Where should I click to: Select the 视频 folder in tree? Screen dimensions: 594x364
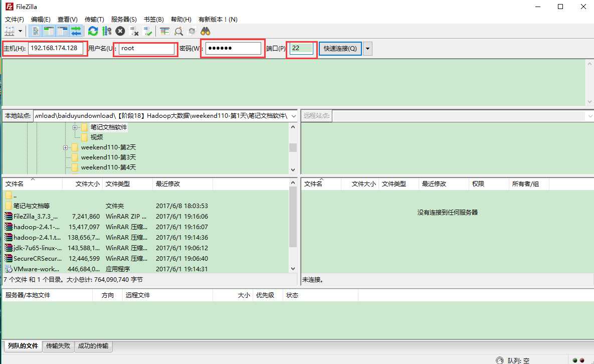tap(97, 137)
